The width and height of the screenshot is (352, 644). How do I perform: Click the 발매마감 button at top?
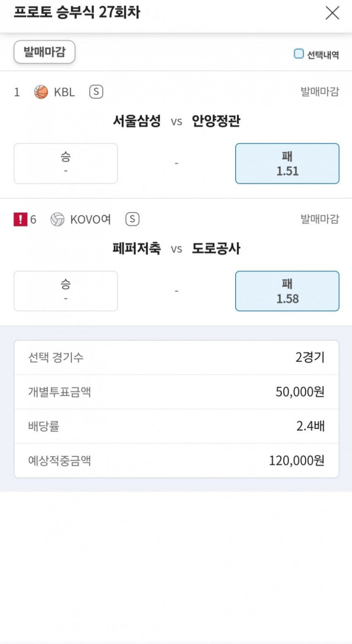[44, 52]
